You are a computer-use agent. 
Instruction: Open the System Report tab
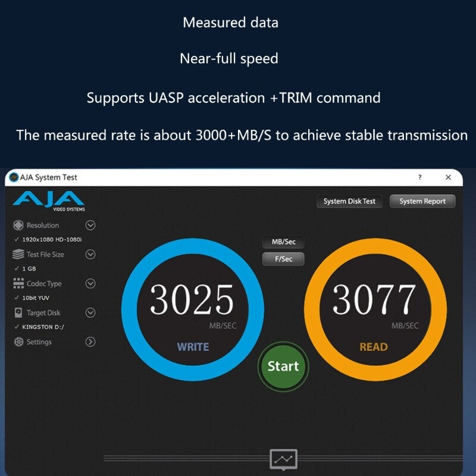tap(422, 201)
